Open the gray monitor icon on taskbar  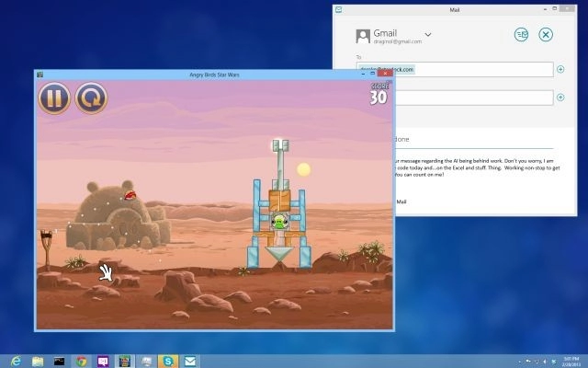(146, 362)
